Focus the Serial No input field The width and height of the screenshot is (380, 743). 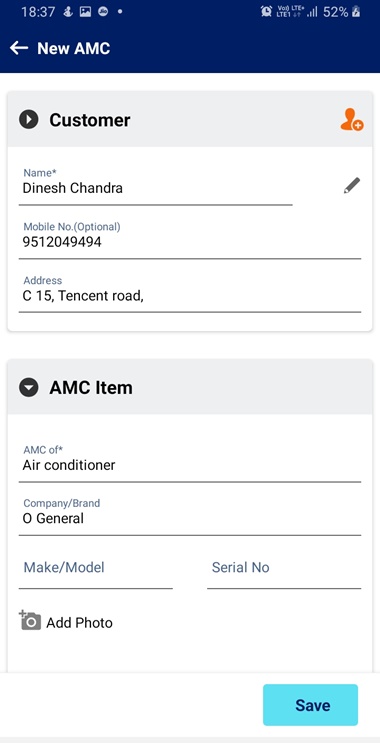[x=284, y=571]
